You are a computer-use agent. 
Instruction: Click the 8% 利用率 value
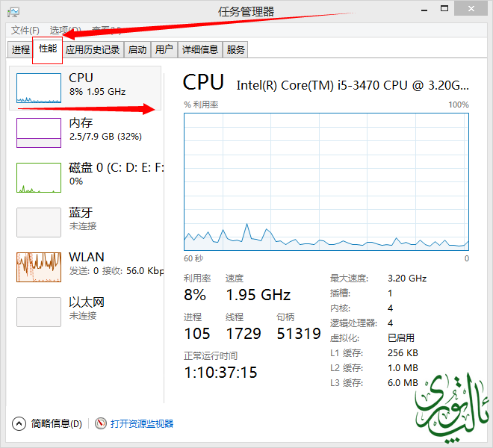[195, 295]
